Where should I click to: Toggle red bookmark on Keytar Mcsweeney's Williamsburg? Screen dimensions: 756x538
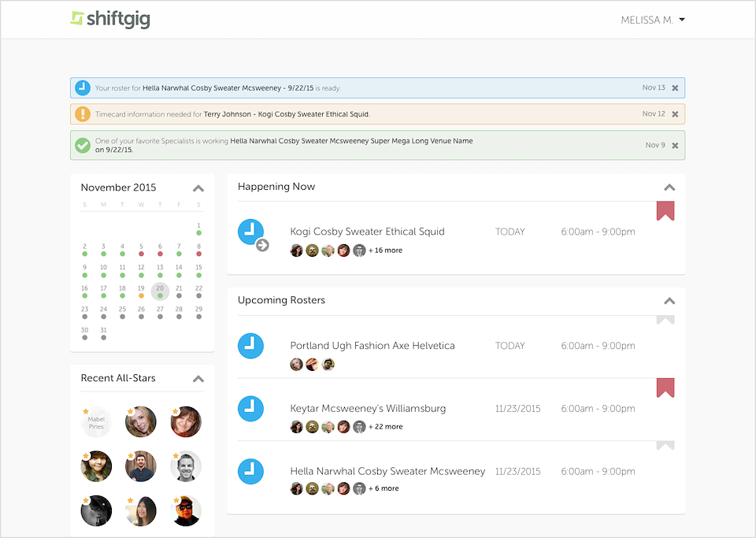coord(665,388)
